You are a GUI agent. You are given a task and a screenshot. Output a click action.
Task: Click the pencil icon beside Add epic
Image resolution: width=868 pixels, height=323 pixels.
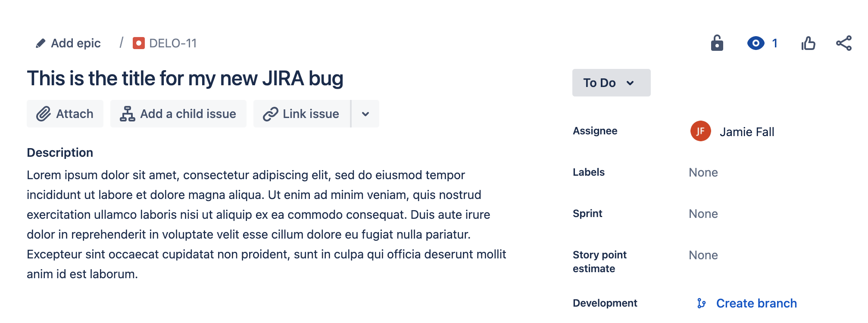point(41,43)
